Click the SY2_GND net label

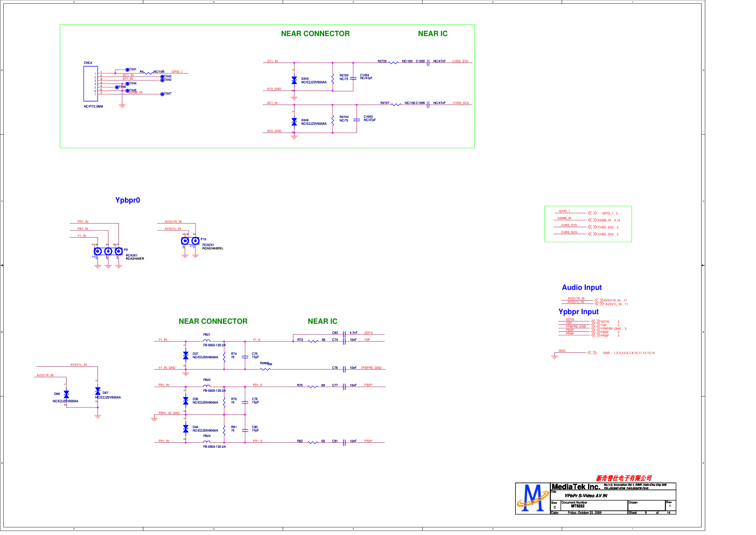click(274, 89)
